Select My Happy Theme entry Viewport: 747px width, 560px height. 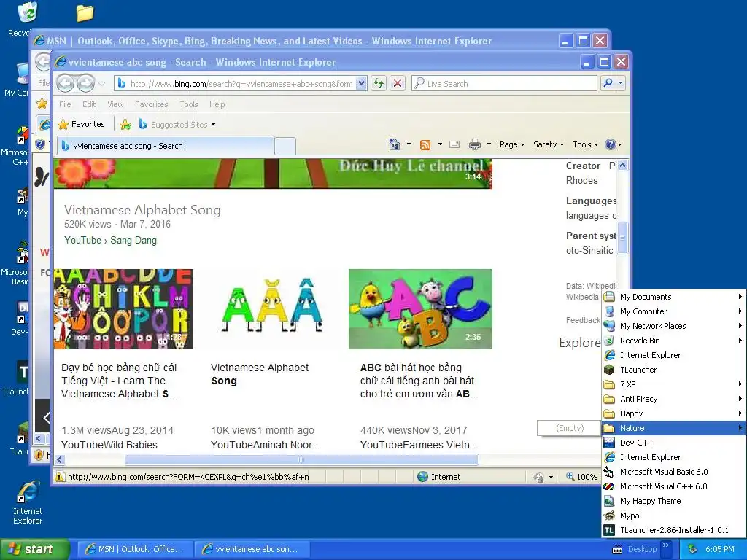[673, 501]
